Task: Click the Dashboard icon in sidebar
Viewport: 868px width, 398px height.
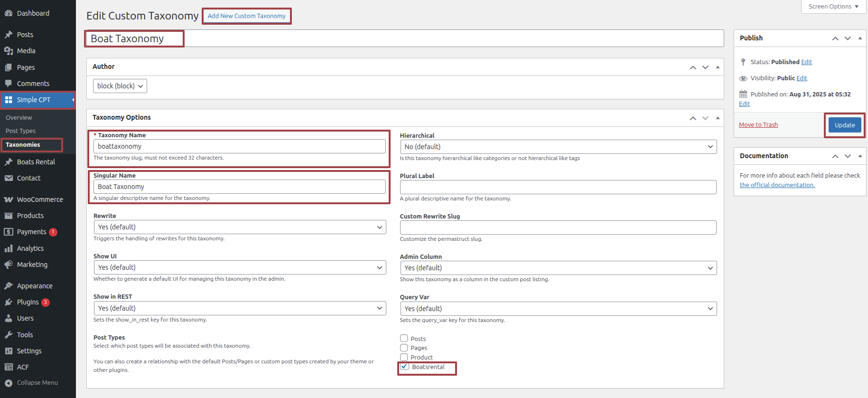Action: point(9,13)
